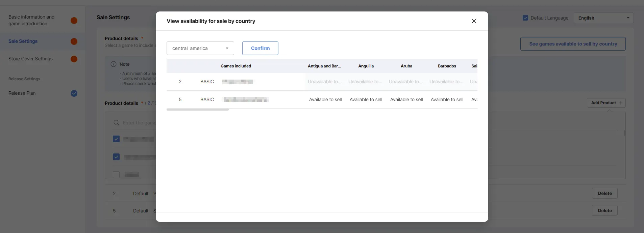The image size is (644, 233).
Task: Click the Release Plan checkmark icon
Action: (74, 93)
